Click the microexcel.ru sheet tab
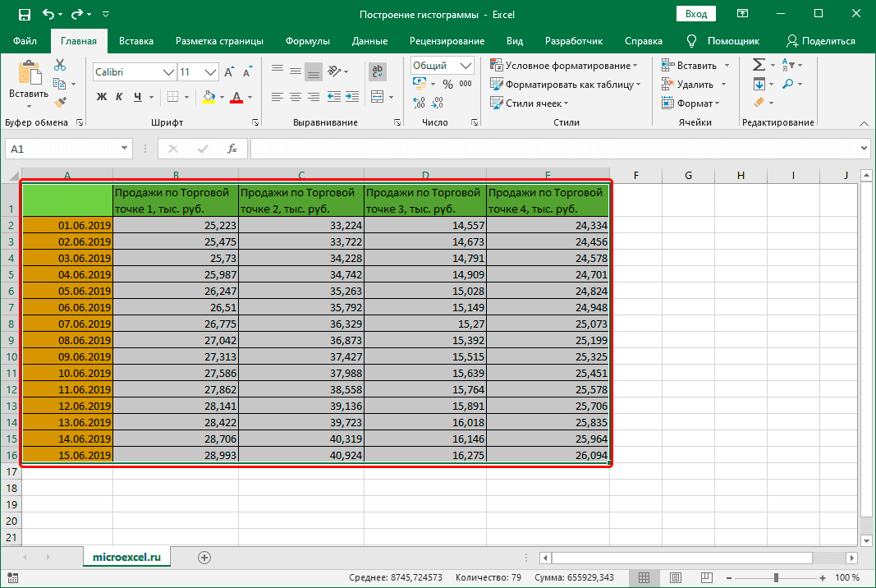The width and height of the screenshot is (876, 588). (x=126, y=556)
